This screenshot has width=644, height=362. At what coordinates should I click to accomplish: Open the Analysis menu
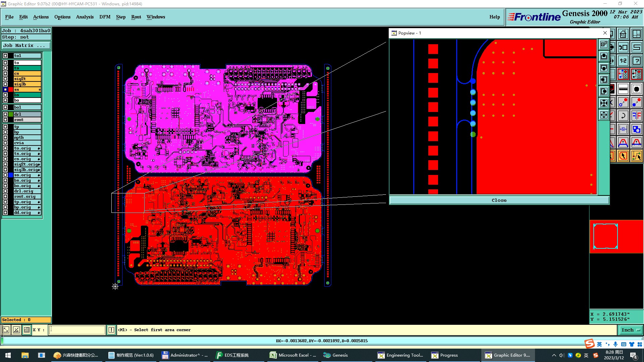(x=85, y=17)
